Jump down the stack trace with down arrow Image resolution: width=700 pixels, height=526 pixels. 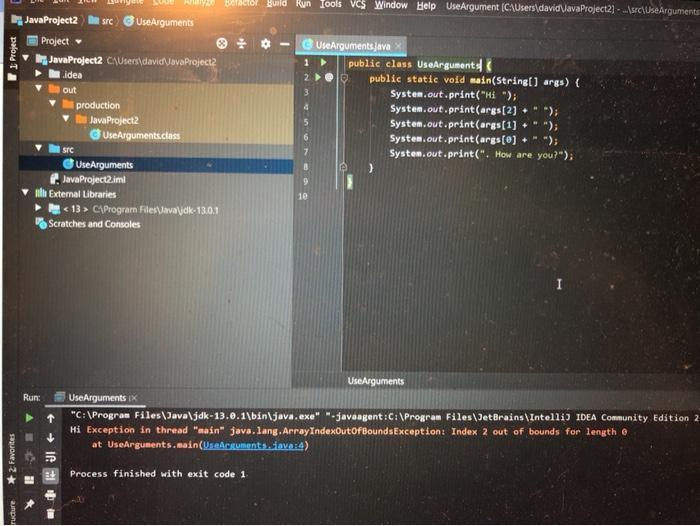[x=50, y=438]
